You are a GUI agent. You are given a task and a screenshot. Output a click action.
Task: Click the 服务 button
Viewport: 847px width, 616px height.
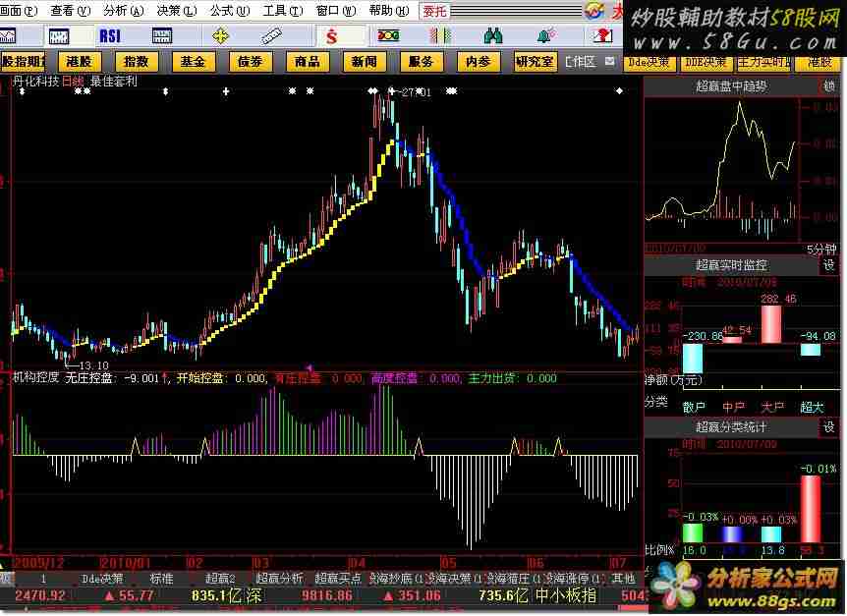click(422, 62)
